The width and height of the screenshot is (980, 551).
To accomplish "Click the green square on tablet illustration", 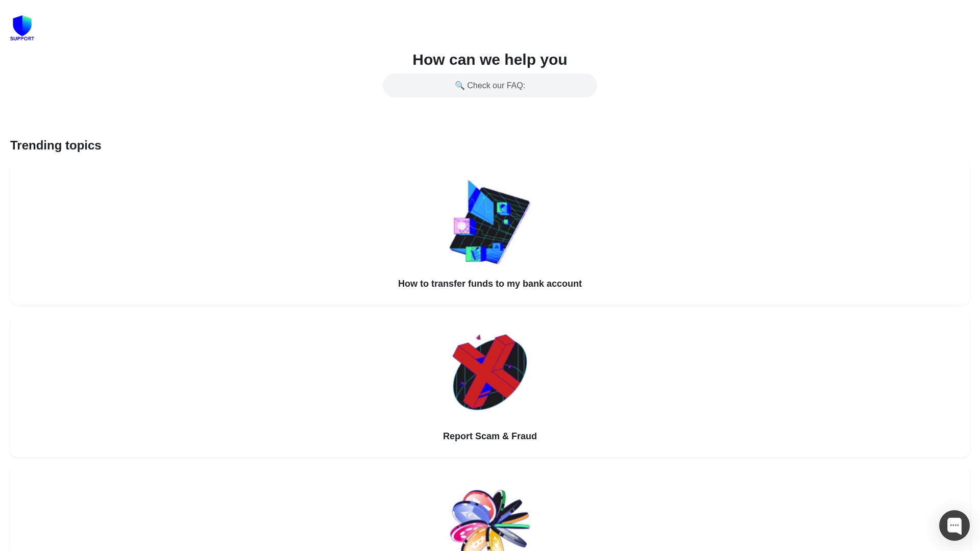I will pyautogui.click(x=473, y=254).
